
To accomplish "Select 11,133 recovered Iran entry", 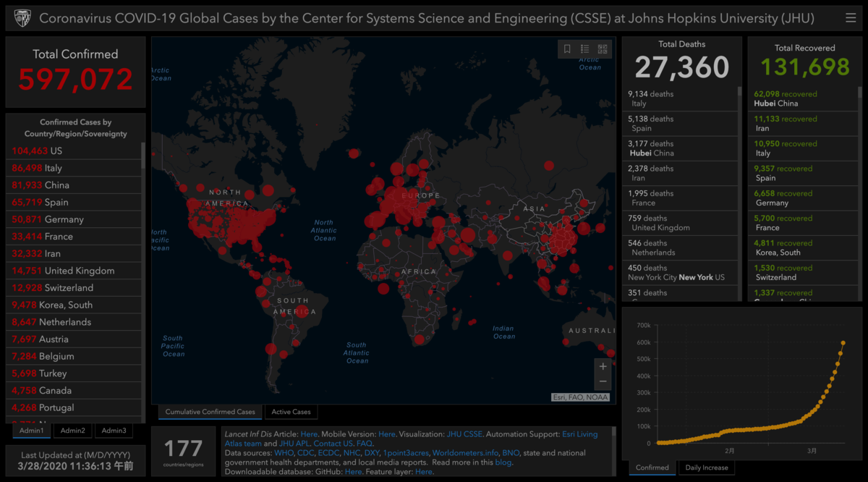I will (x=804, y=124).
